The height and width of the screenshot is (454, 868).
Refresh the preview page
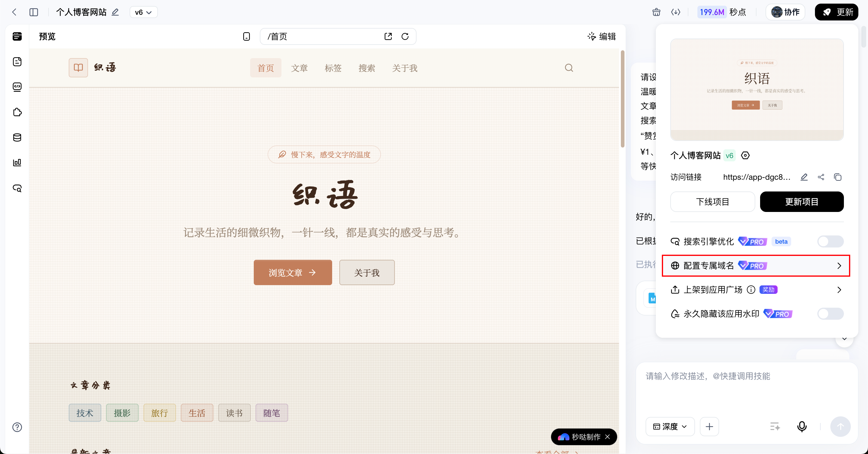405,36
